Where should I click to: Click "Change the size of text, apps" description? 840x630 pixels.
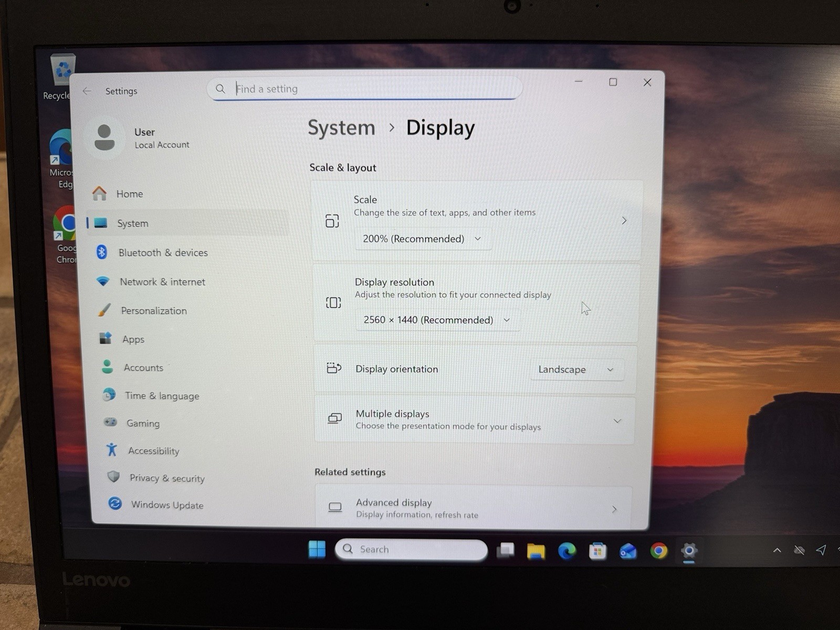coord(445,213)
